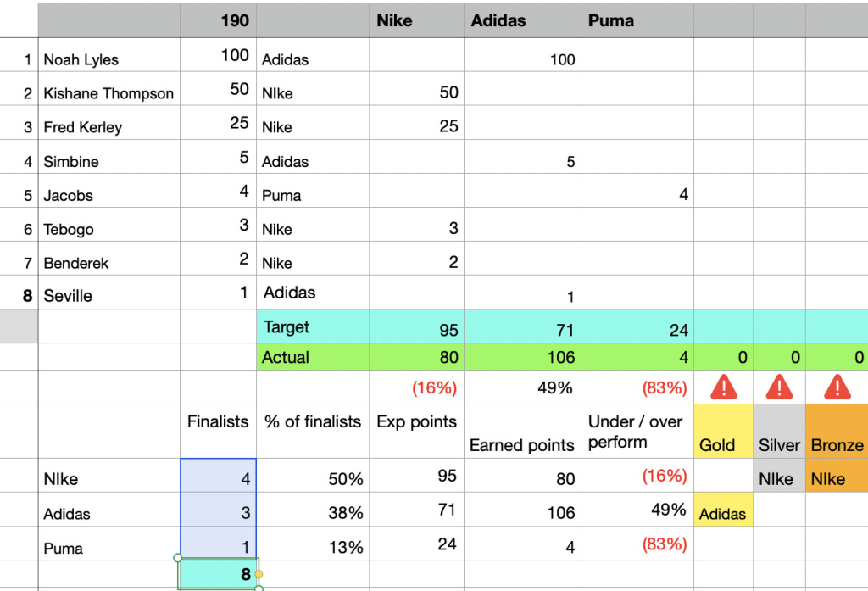The width and height of the screenshot is (868, 591).
Task: Select the header cell showing 190
Action: (x=218, y=20)
